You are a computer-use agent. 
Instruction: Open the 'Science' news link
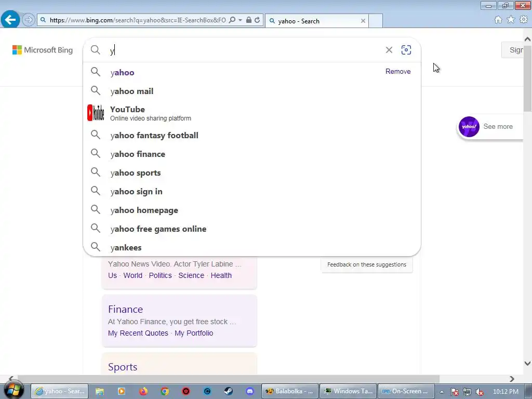(x=191, y=275)
